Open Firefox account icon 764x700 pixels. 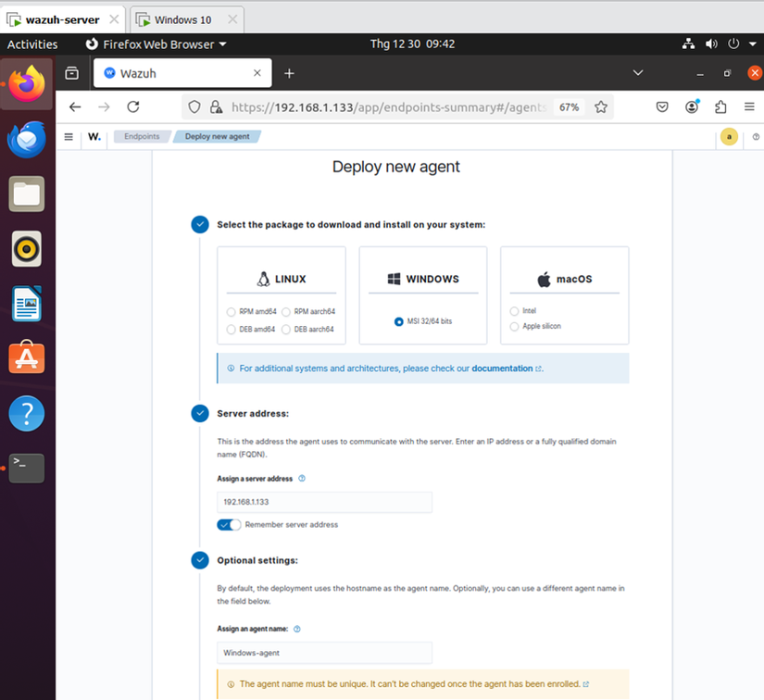(692, 107)
